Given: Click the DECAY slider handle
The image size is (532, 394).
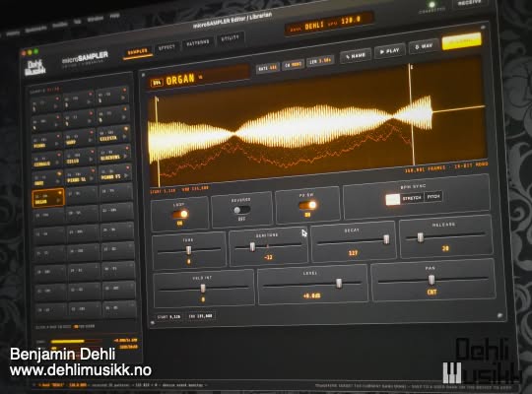Looking at the screenshot, I should click(x=386, y=239).
